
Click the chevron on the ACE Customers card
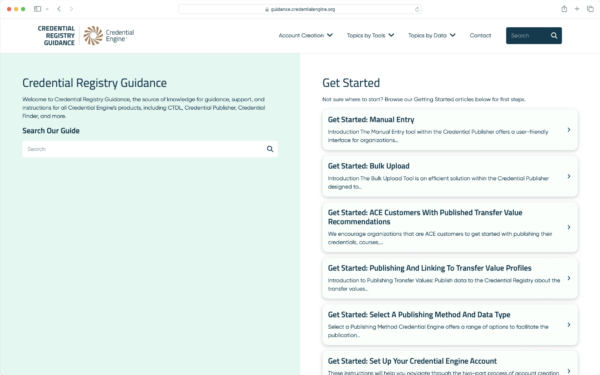point(569,227)
